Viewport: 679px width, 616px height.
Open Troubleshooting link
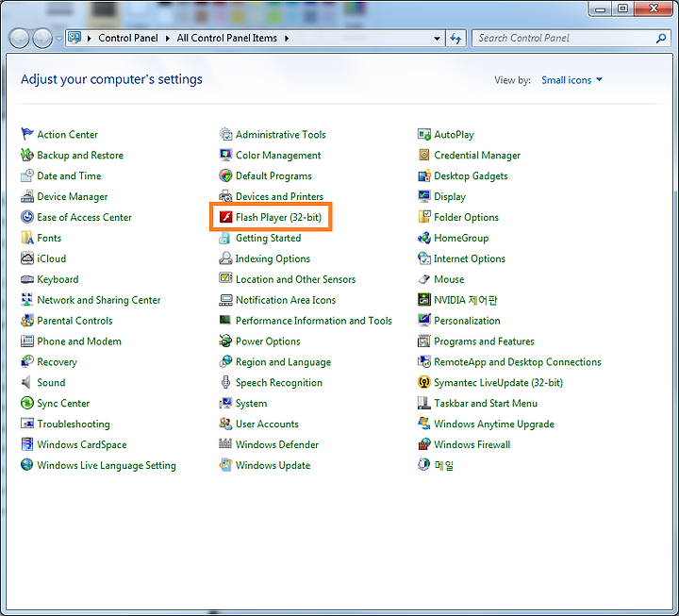point(74,425)
